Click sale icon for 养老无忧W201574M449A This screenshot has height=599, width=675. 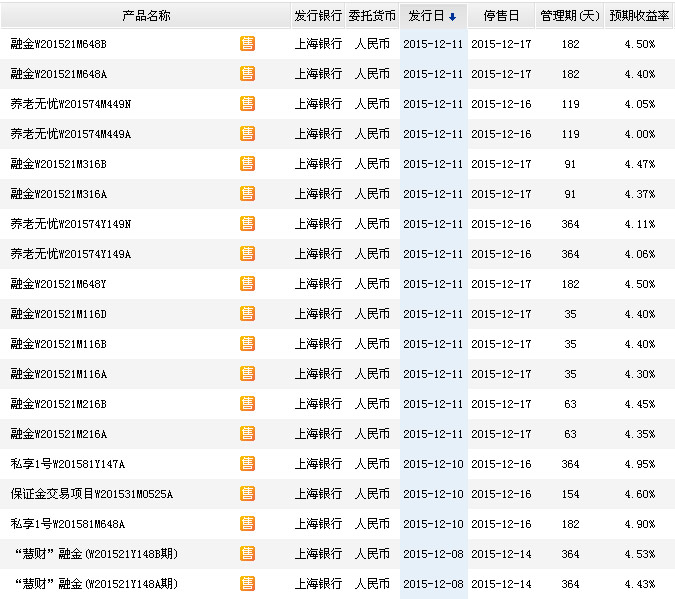(248, 133)
